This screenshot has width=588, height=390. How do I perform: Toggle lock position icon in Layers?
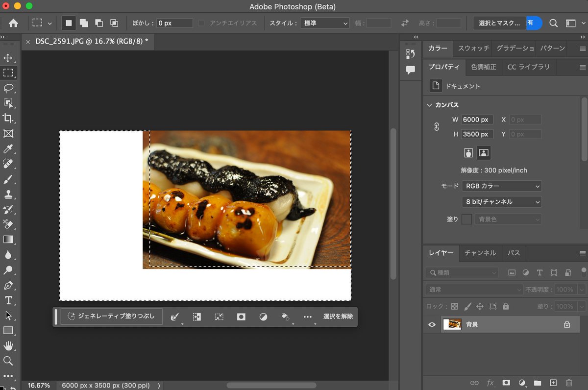480,306
